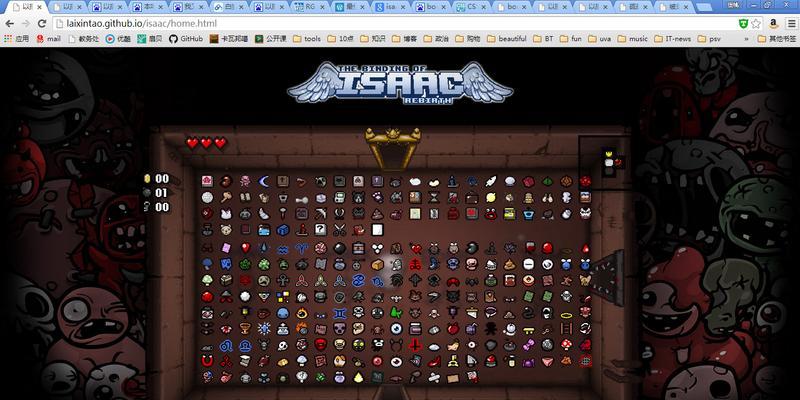This screenshot has height=400, width=800.
Task: Reload the page
Action: 42,23
